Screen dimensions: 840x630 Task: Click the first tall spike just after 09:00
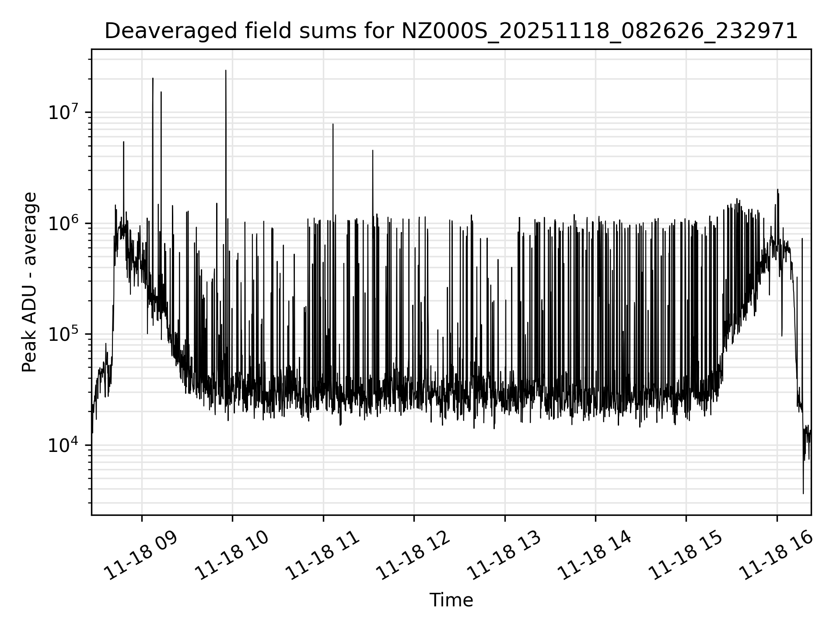[153, 78]
